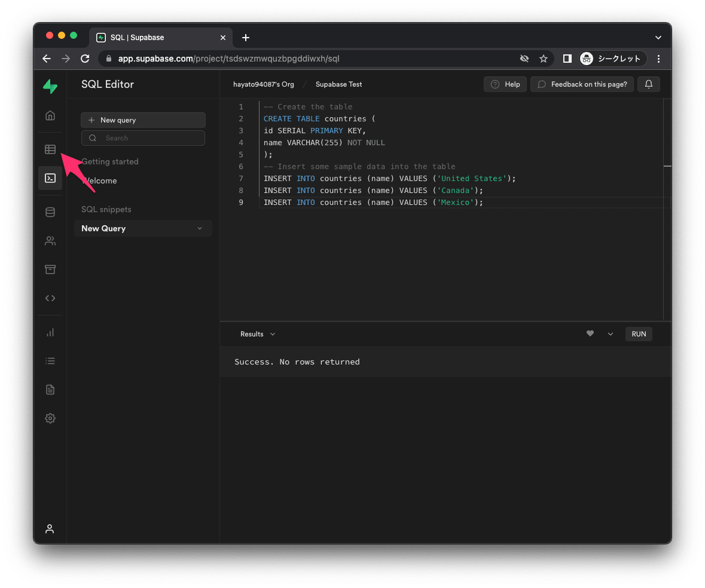Open the project Settings gear icon

(x=50, y=418)
